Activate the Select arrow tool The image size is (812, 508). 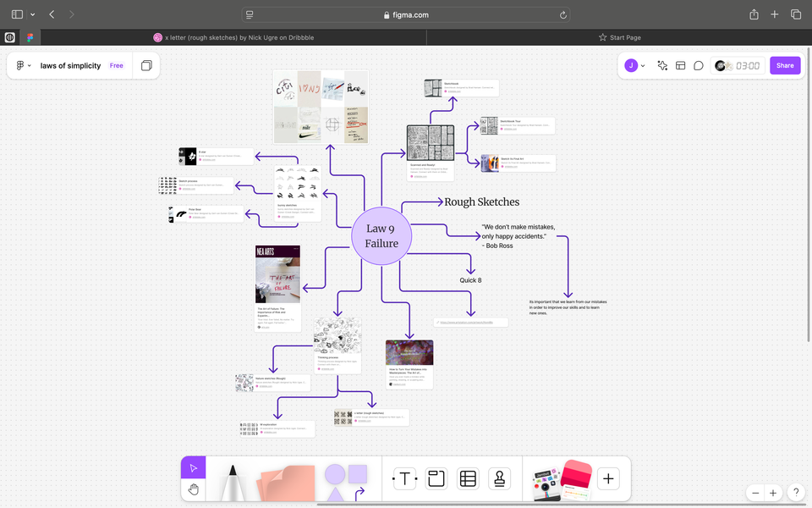[x=194, y=467]
